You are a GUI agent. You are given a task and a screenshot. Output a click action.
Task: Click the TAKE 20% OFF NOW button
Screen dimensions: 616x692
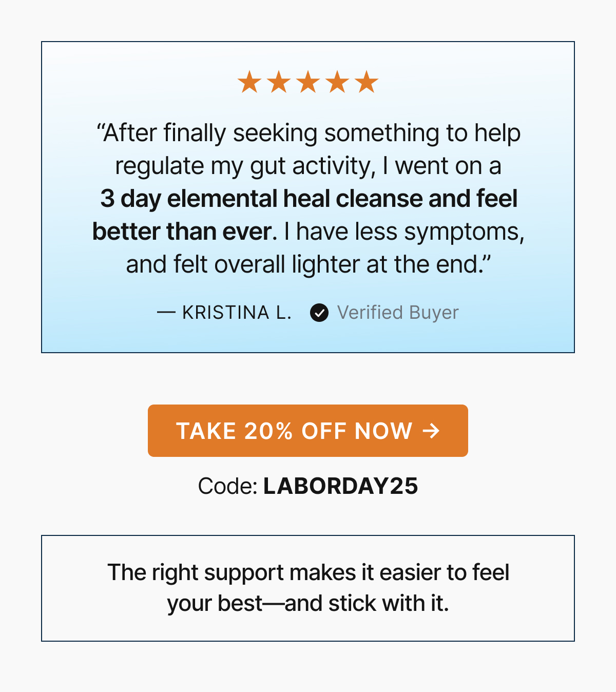point(308,431)
